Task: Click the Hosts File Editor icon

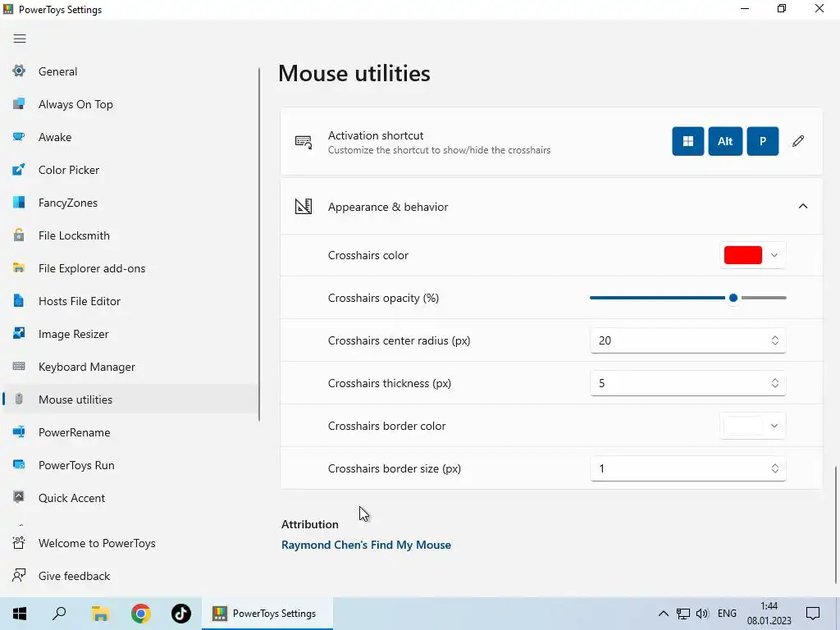Action: [x=19, y=301]
